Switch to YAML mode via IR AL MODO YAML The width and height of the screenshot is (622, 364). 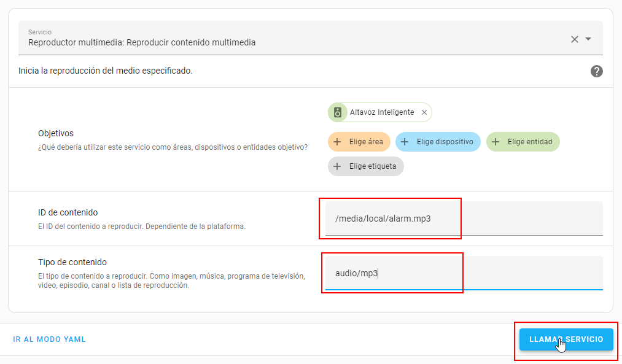tap(49, 339)
